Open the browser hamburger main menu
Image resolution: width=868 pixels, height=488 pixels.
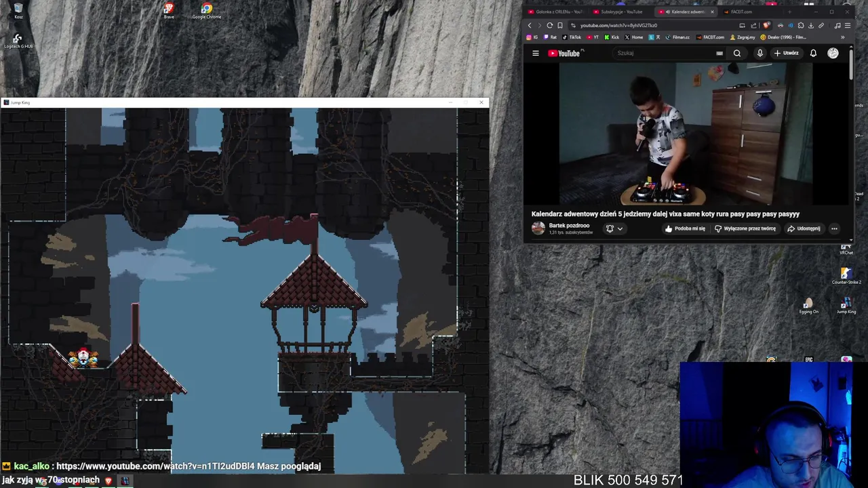point(848,26)
